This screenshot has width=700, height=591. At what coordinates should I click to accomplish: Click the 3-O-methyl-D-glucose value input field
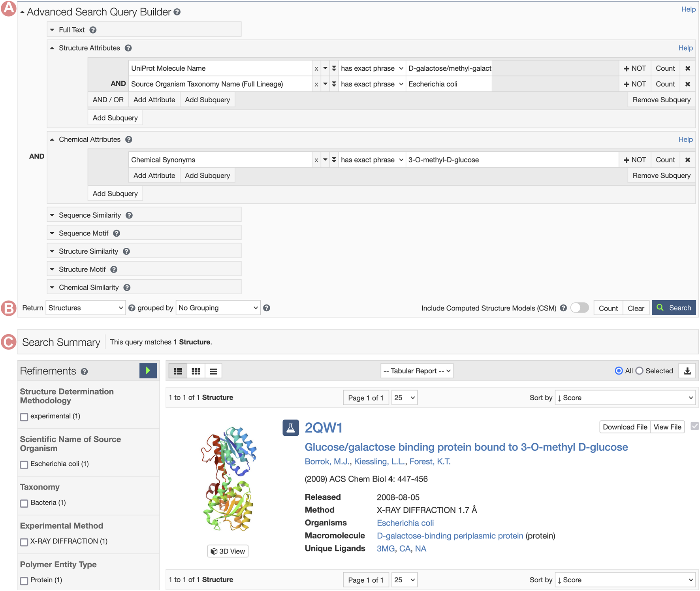coord(512,160)
